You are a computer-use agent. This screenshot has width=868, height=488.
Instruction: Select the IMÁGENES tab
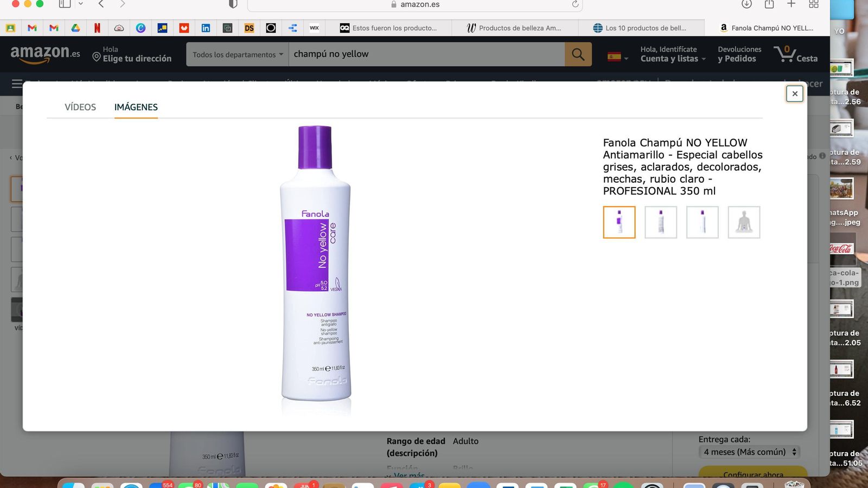(136, 107)
